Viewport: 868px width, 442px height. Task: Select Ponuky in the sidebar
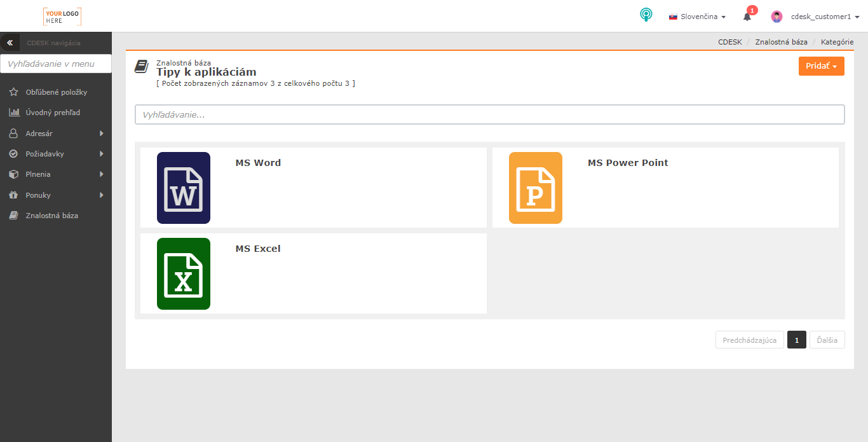38,195
